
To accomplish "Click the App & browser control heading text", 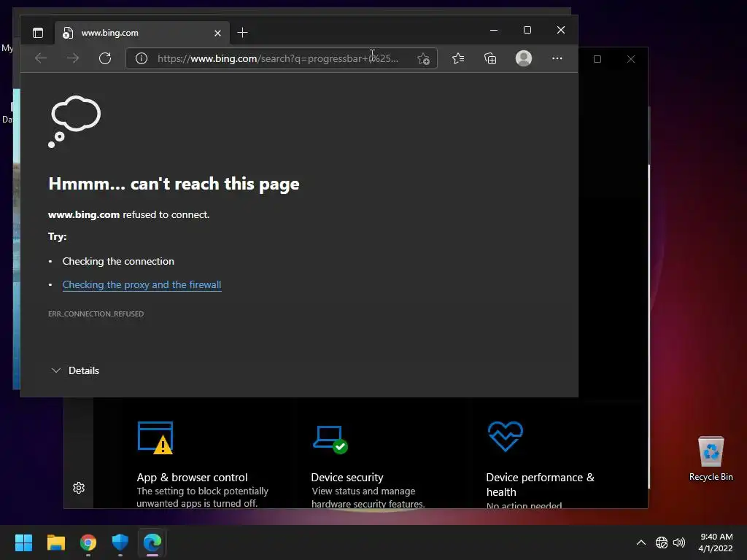I will point(192,478).
